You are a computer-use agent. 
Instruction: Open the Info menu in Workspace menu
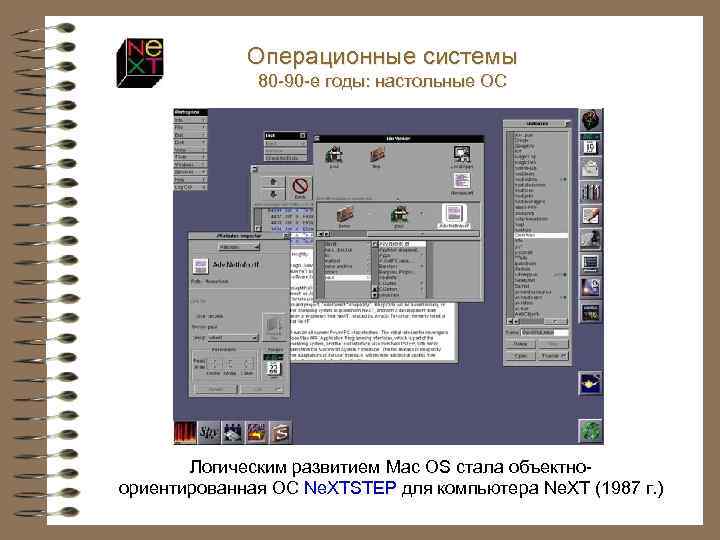tap(191, 120)
